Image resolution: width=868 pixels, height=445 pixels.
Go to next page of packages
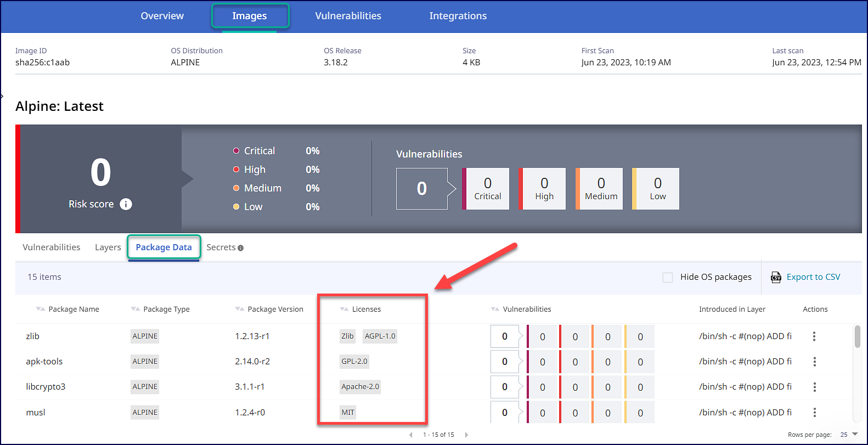point(466,435)
